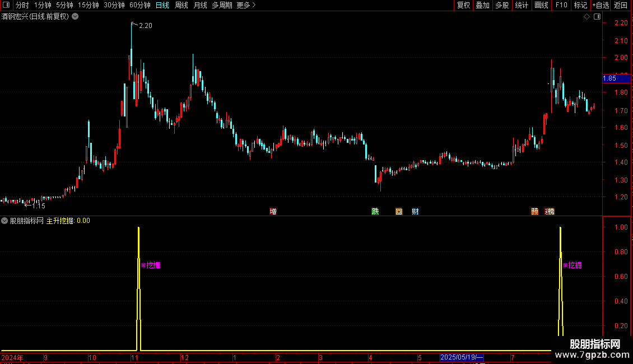
Task: Click the panel layout icon at top-left
Action: (x=6, y=5)
